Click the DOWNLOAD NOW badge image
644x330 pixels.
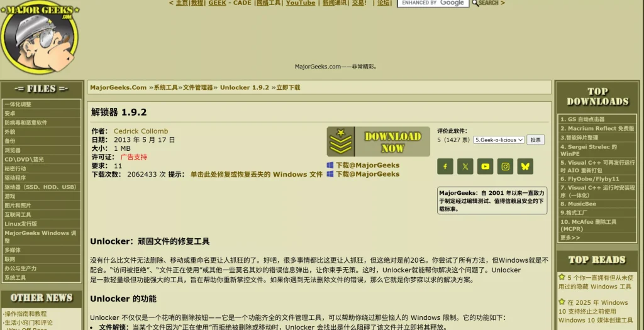(378, 141)
